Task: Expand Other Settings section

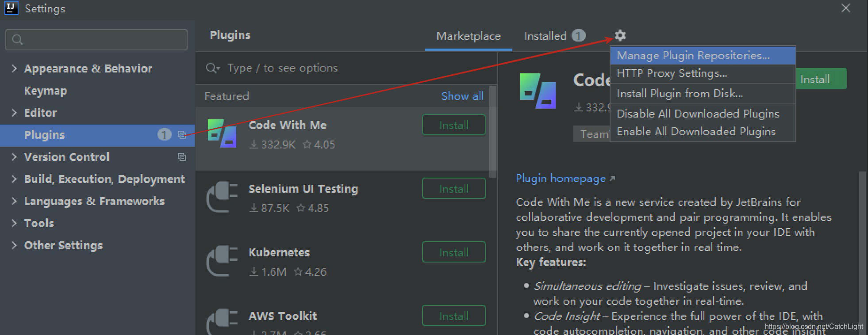Action: point(14,245)
